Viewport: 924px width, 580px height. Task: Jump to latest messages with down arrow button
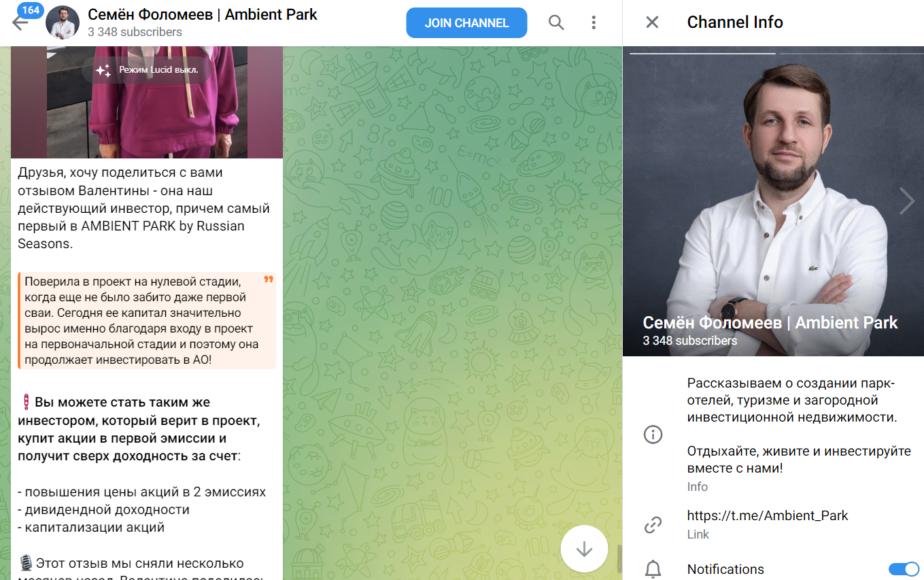pyautogui.click(x=584, y=549)
